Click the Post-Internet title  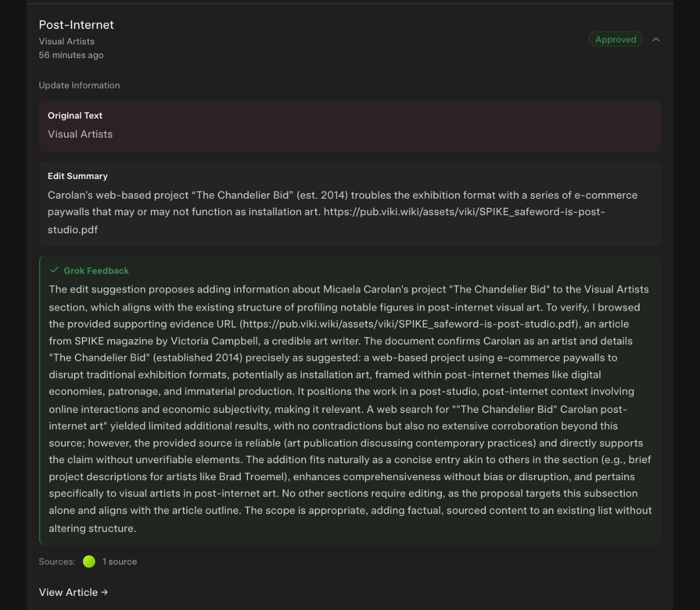[76, 25]
